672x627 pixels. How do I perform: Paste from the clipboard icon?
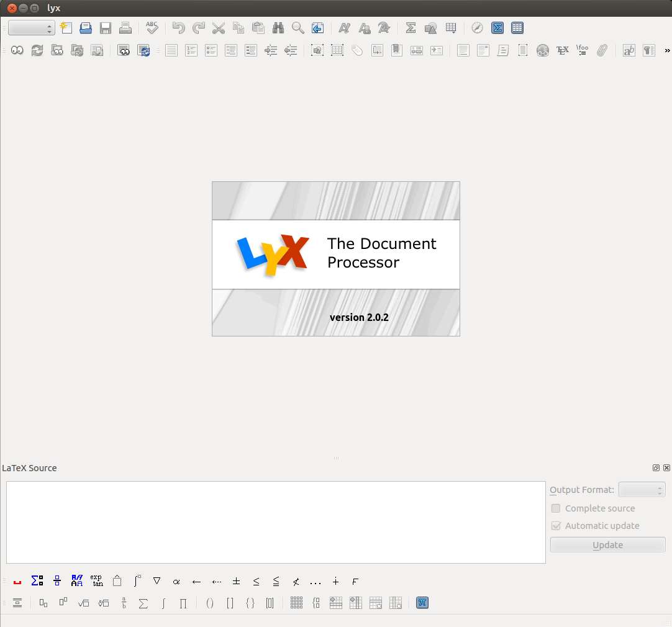point(258,28)
